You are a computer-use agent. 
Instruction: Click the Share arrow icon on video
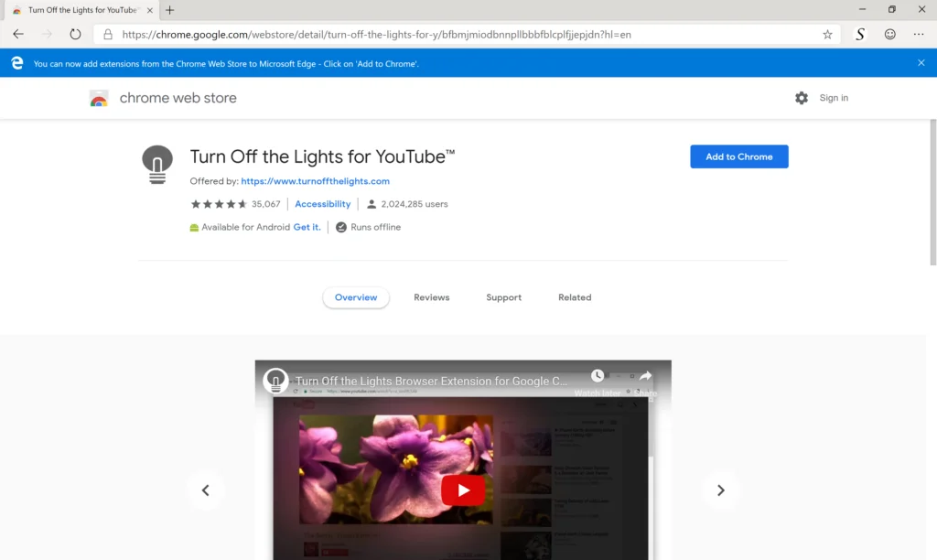645,375
